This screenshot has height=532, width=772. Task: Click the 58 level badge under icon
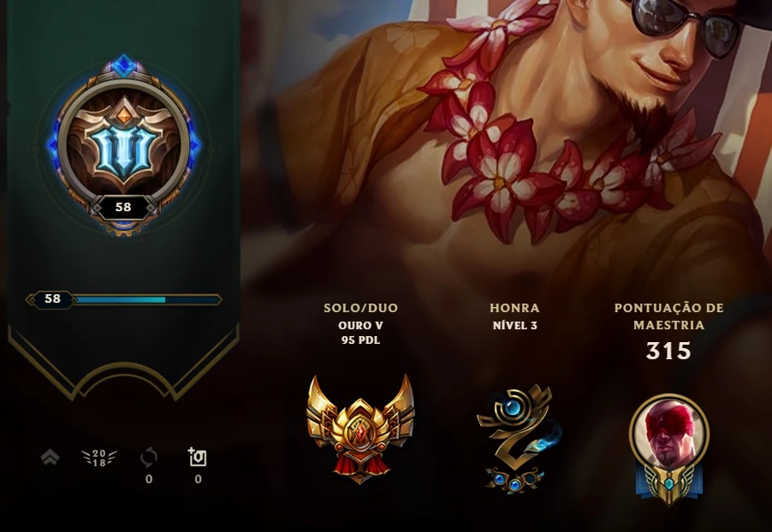point(123,207)
